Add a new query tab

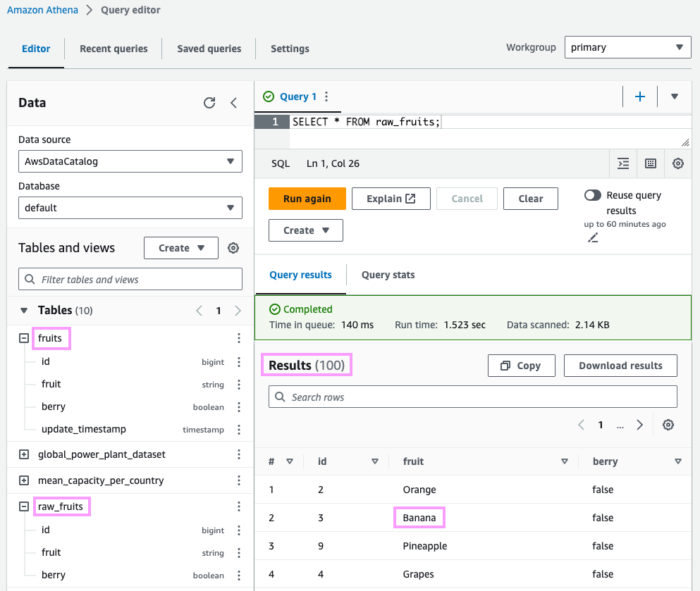point(640,97)
